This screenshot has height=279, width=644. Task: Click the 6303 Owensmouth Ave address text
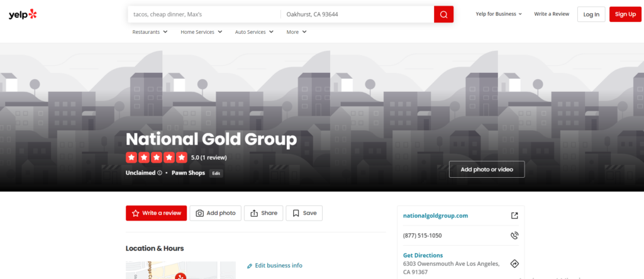[x=452, y=268]
